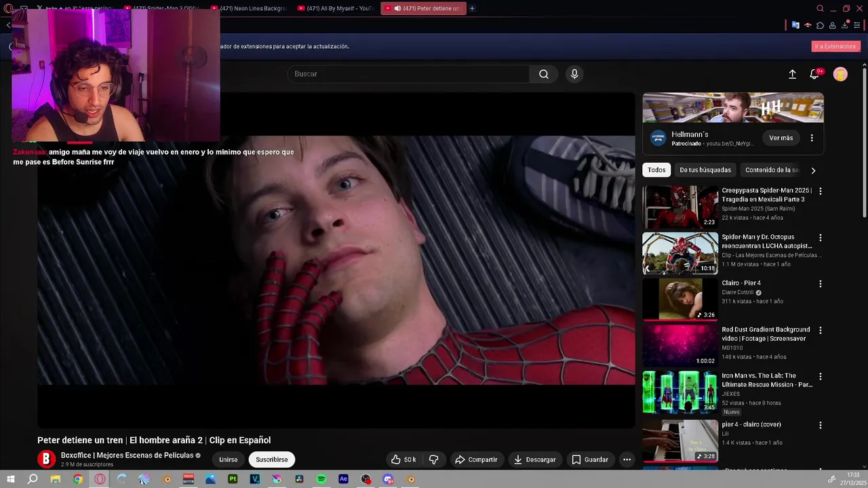Open Opera easy setup menu icon
Viewport: 868px width, 488px height.
pyautogui.click(x=856, y=25)
